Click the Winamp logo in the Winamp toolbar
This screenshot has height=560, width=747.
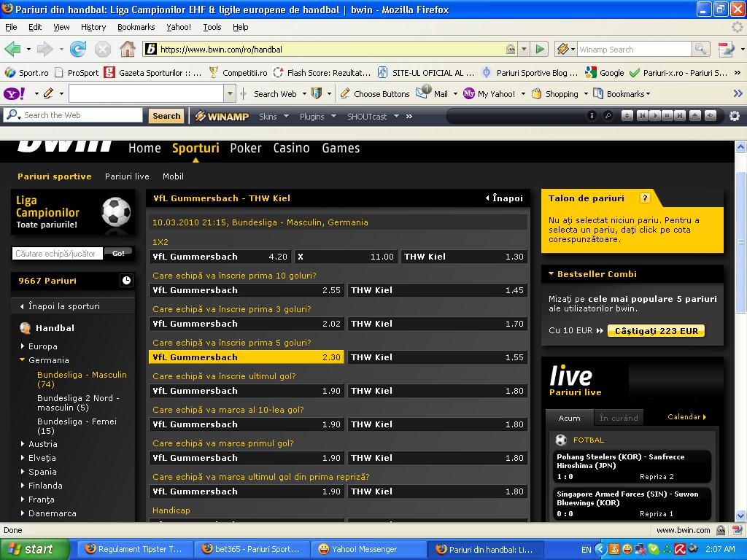222,116
